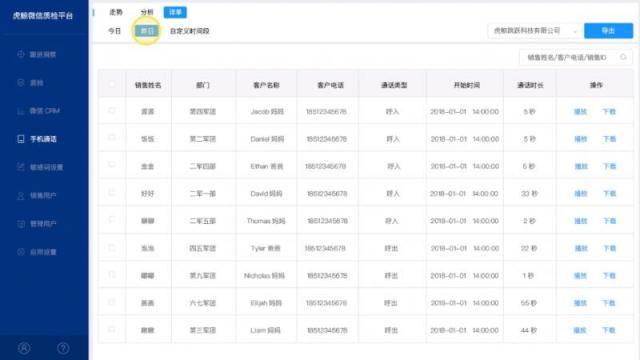This screenshot has width=640, height=360.
Task: Download the Liam 妈妈 recording
Action: [609, 330]
